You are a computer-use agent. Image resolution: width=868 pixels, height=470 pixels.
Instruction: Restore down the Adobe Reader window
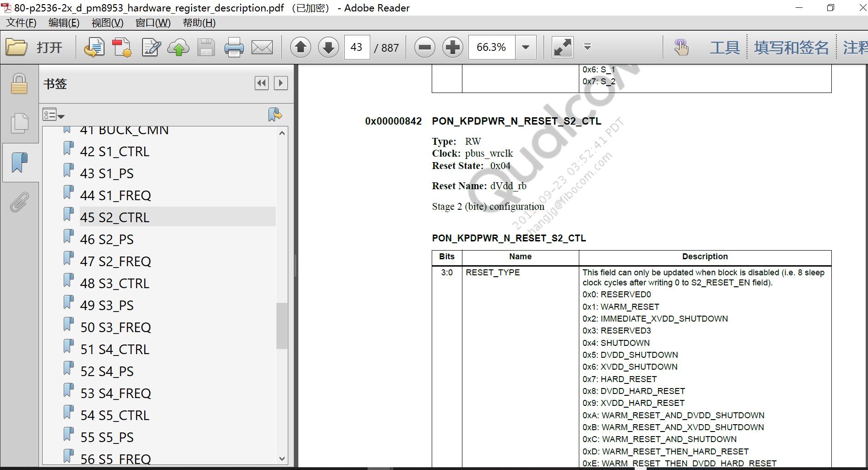coord(830,8)
